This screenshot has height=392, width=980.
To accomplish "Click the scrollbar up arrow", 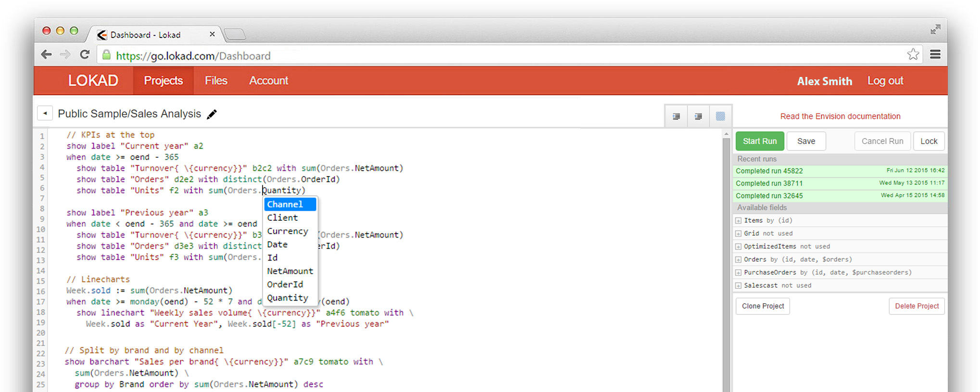I will click(x=726, y=134).
